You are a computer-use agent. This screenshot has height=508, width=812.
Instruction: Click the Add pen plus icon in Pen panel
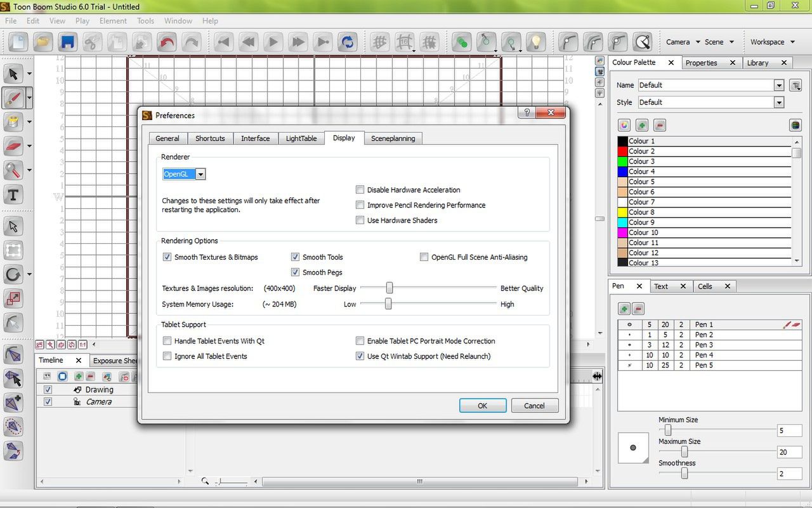tap(624, 309)
